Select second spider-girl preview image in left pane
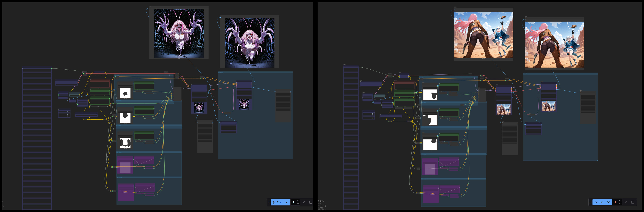The width and height of the screenshot is (644, 212). click(x=249, y=43)
